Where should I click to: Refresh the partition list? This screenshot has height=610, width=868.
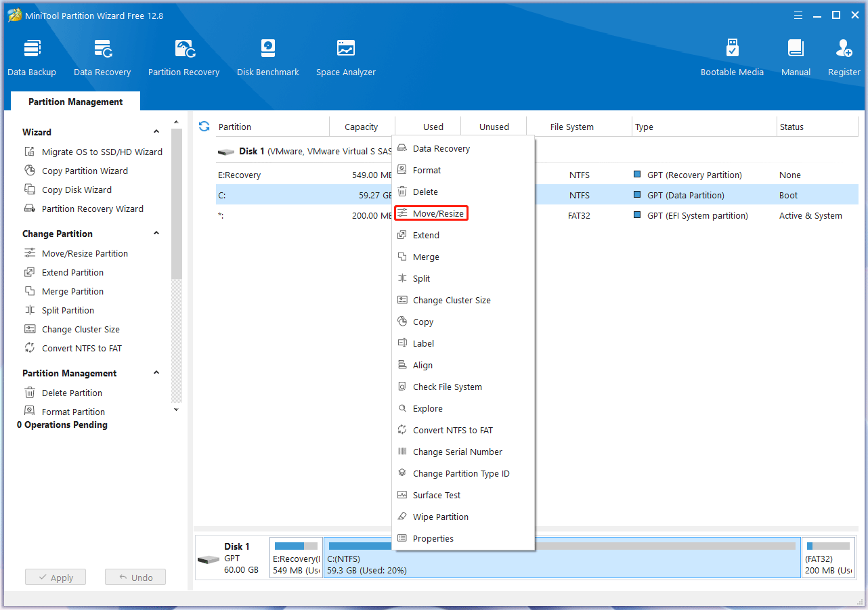[x=204, y=127]
